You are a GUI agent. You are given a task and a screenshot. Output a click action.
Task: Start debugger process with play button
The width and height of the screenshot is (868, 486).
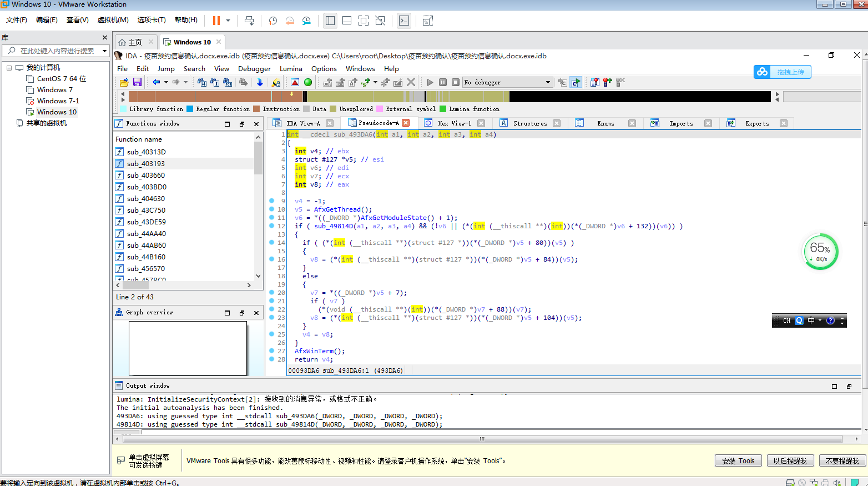(x=430, y=82)
